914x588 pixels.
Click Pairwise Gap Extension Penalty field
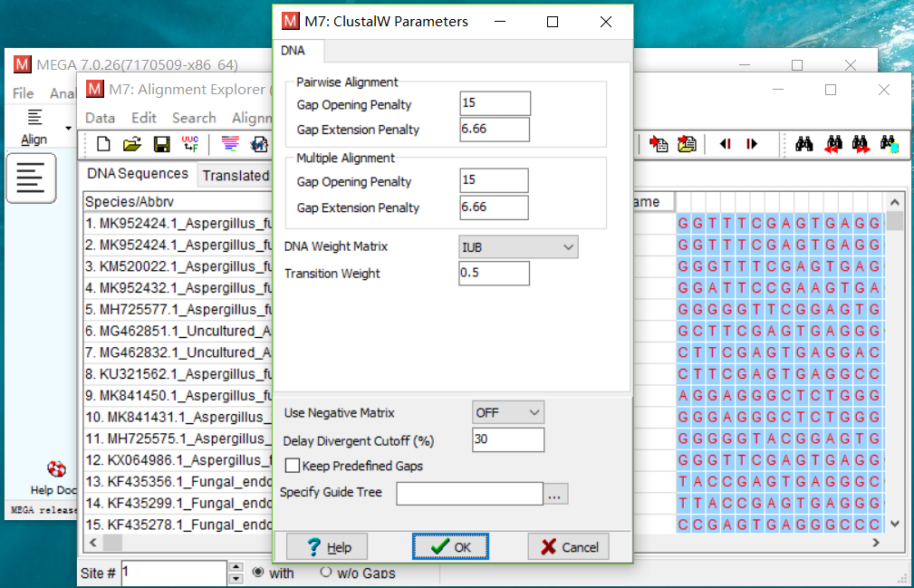495,130
